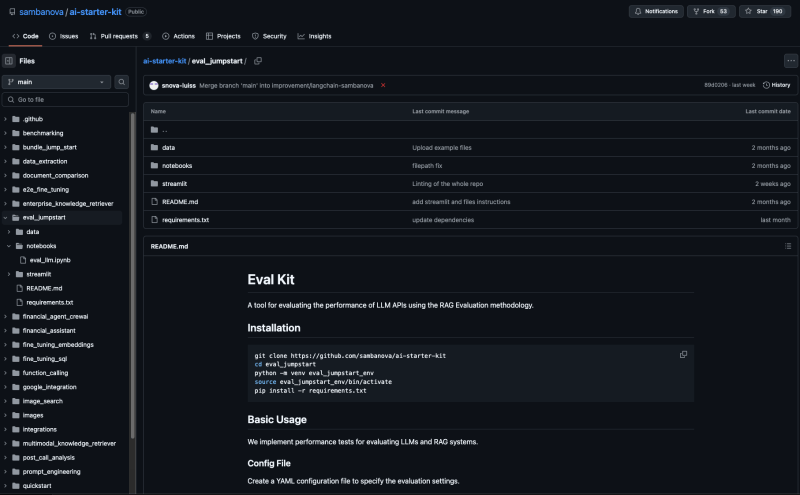Click the failed status X on commit
This screenshot has height=495, width=800.
click(383, 85)
